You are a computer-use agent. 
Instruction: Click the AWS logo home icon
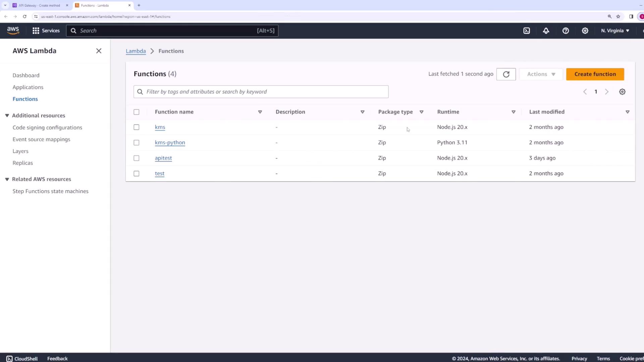[13, 31]
